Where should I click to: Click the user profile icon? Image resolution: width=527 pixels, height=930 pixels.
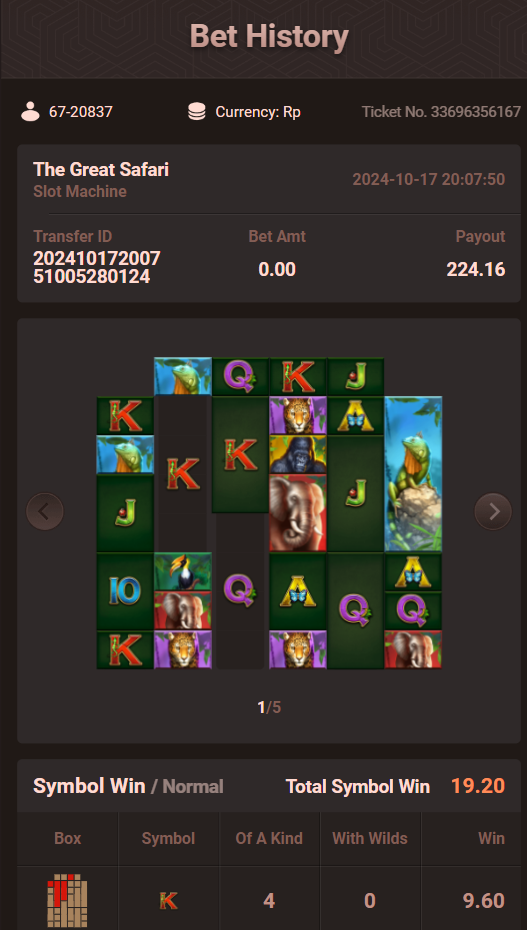pos(30,112)
